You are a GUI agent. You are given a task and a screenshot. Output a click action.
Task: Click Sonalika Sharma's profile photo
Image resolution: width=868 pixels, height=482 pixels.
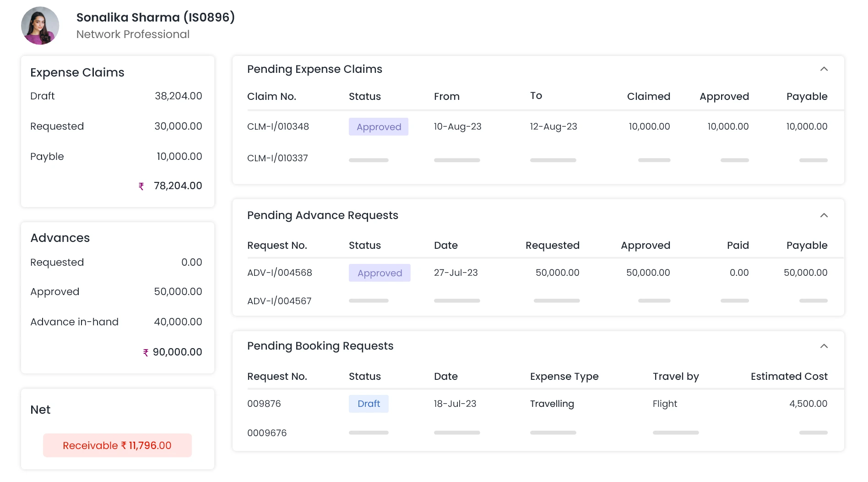pyautogui.click(x=40, y=26)
